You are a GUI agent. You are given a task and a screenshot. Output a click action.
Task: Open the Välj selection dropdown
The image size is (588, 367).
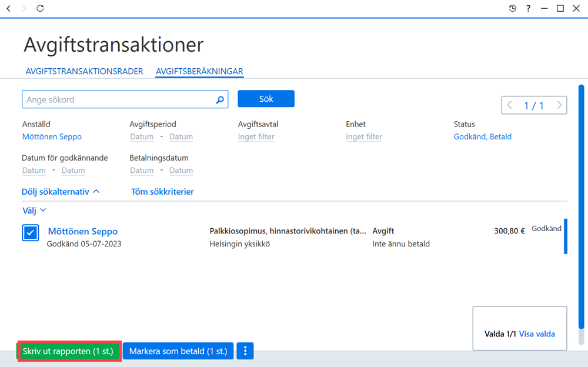coord(34,211)
